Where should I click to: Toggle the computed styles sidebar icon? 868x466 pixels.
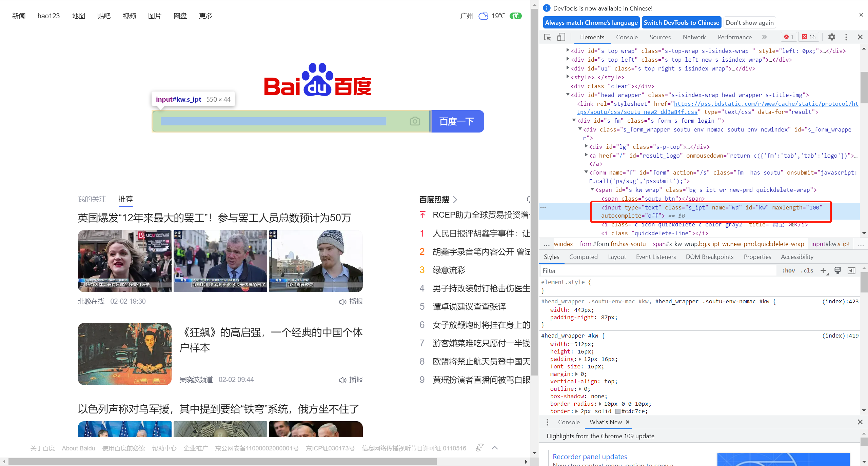851,270
